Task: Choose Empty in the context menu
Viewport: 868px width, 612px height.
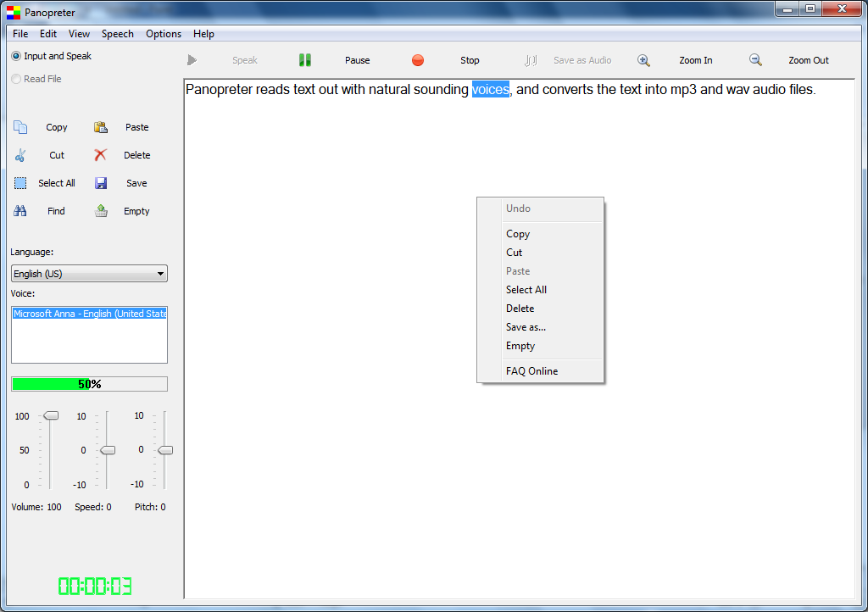Action: (540, 346)
